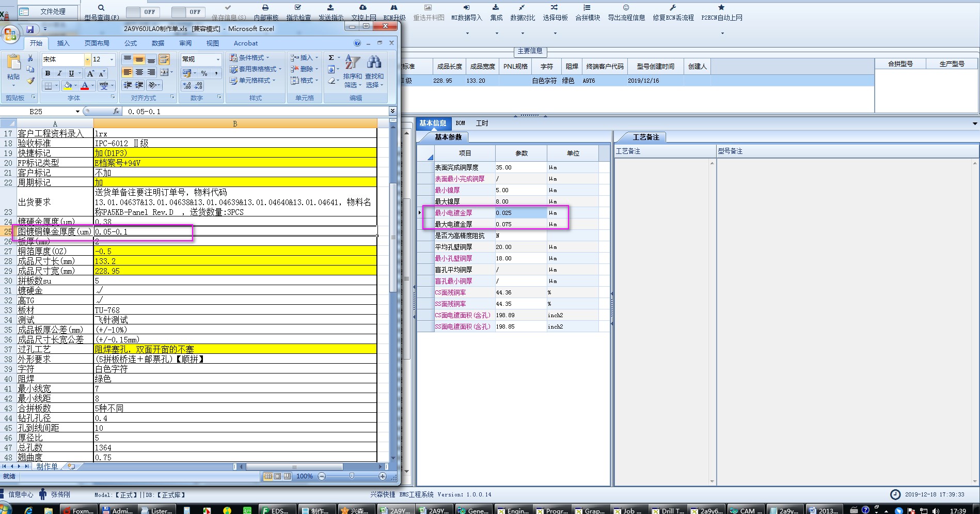This screenshot has width=980, height=514.
Task: Toggle left horizontal alignment in Excel
Action: [x=127, y=72]
